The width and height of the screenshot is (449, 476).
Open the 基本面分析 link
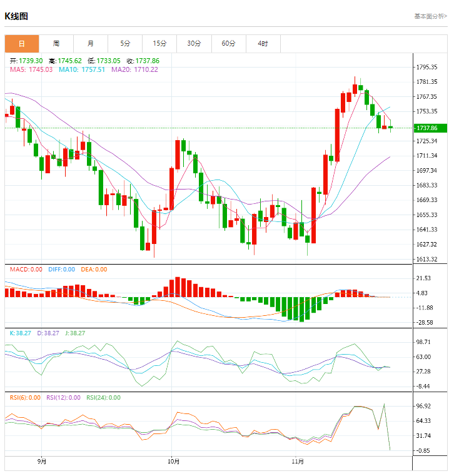point(430,16)
